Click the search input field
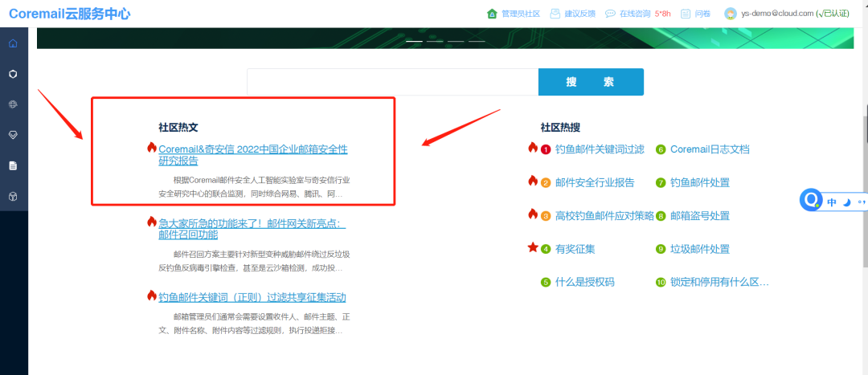The height and width of the screenshot is (375, 868). 392,82
